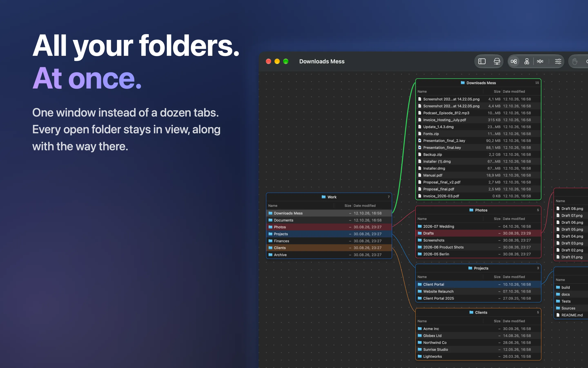Select Website Relaunch folder

click(478, 291)
